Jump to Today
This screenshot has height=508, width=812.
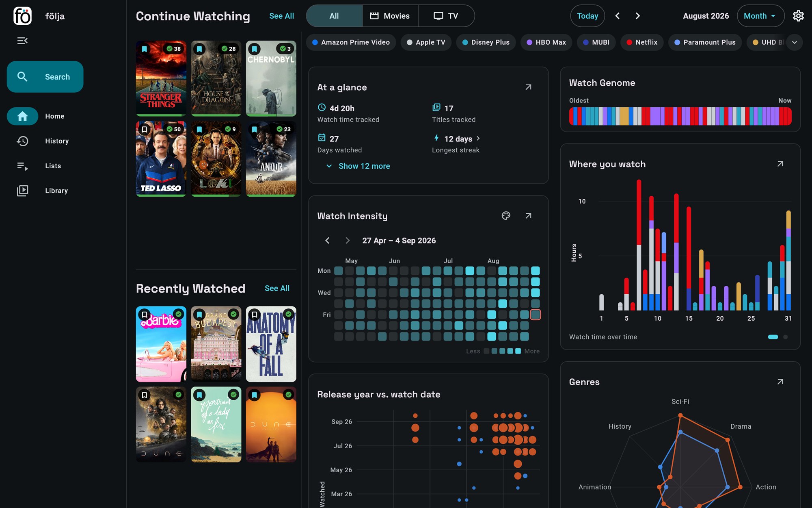pos(587,16)
